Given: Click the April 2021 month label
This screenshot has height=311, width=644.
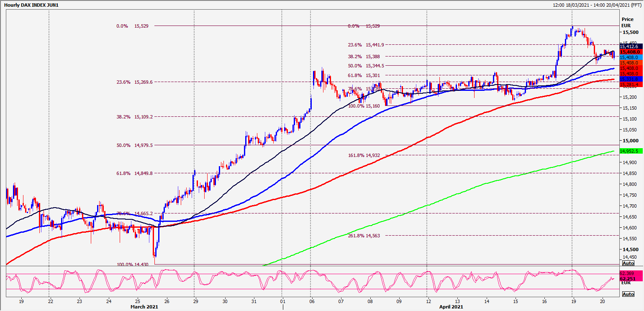Looking at the screenshot, I should tap(450, 307).
